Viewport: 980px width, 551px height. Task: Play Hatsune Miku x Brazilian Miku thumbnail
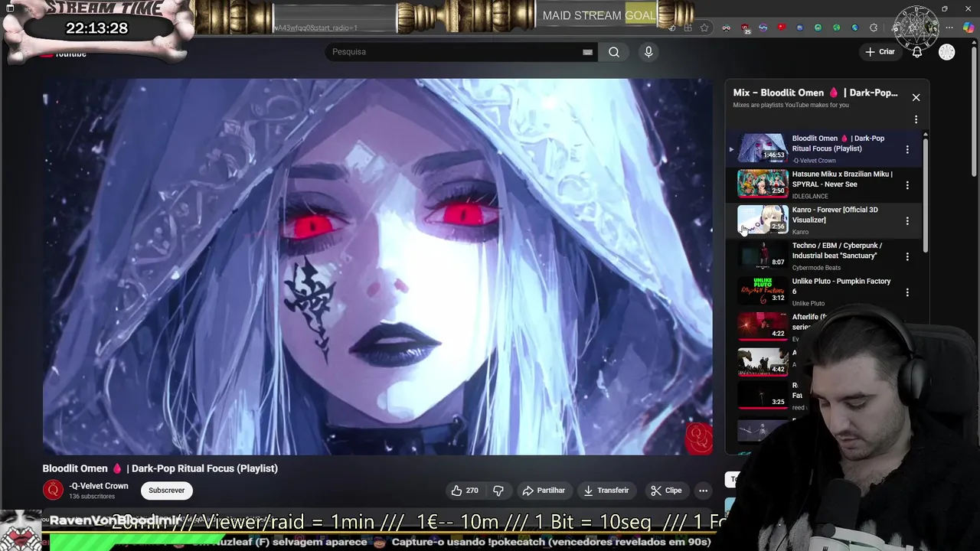pyautogui.click(x=763, y=184)
